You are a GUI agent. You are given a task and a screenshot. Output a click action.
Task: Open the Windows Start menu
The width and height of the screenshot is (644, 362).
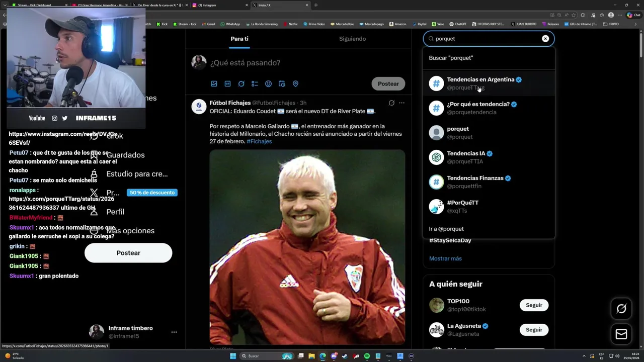(233, 356)
